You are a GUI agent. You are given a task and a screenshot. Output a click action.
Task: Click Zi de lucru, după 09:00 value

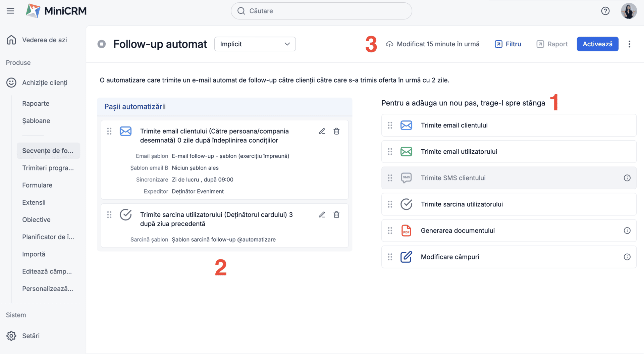pyautogui.click(x=203, y=180)
